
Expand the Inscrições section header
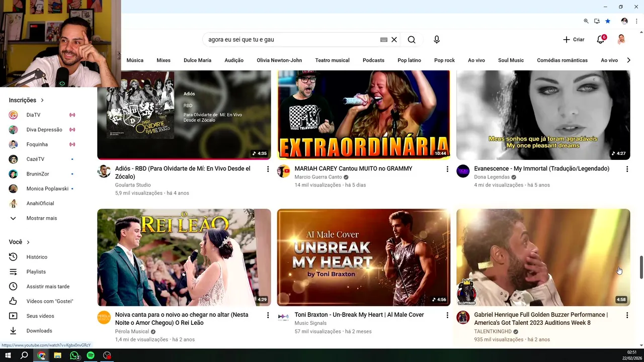(x=26, y=100)
